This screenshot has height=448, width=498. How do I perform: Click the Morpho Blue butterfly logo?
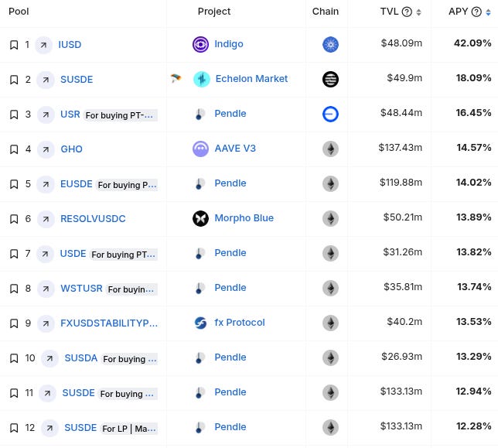(x=201, y=219)
